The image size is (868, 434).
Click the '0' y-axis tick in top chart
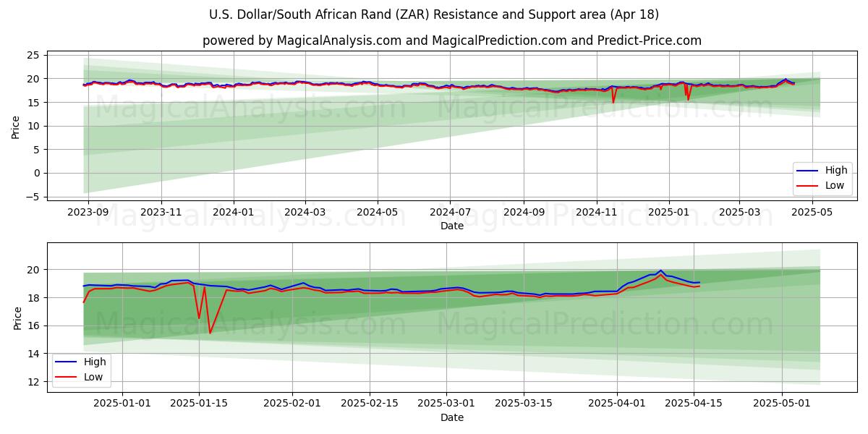click(36, 173)
